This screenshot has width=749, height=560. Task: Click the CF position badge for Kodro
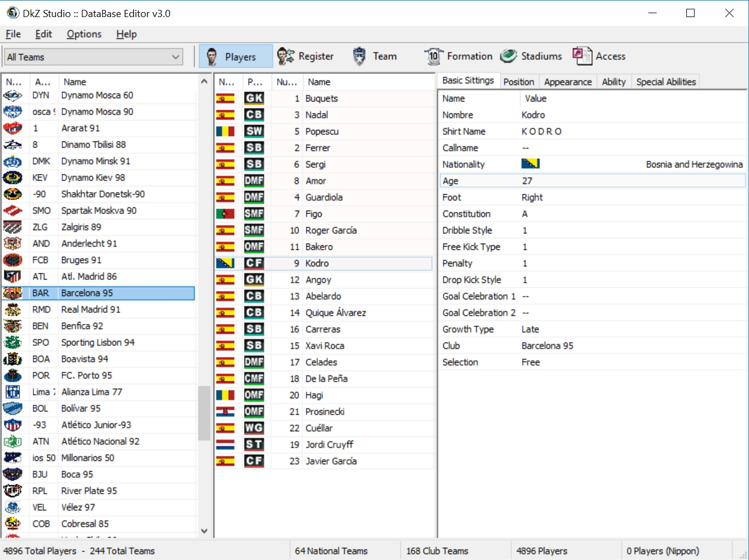254,263
